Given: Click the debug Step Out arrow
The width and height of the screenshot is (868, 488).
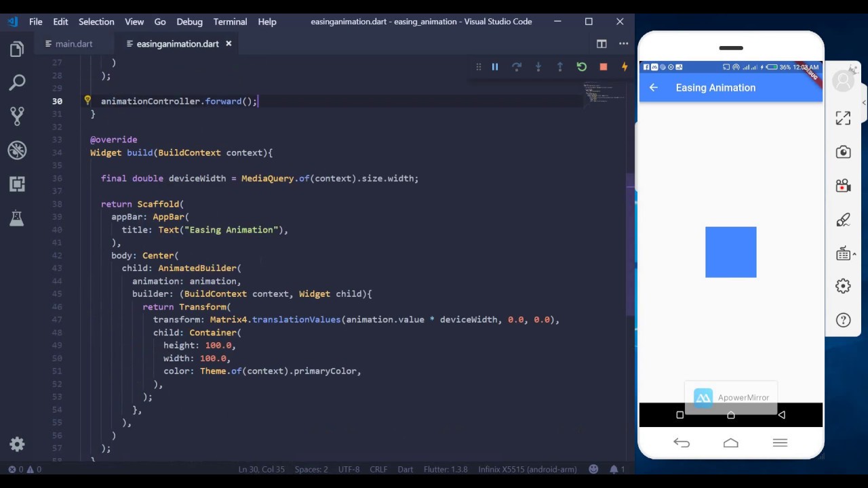Looking at the screenshot, I should tap(560, 66).
